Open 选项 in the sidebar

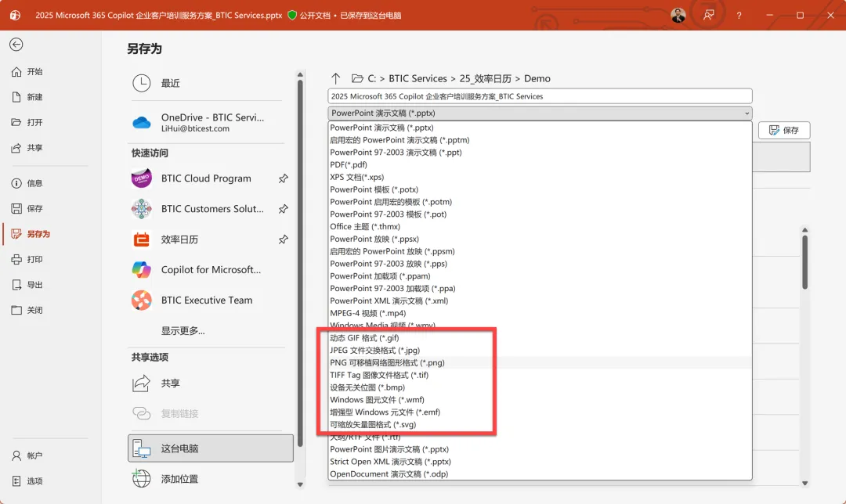(x=28, y=481)
